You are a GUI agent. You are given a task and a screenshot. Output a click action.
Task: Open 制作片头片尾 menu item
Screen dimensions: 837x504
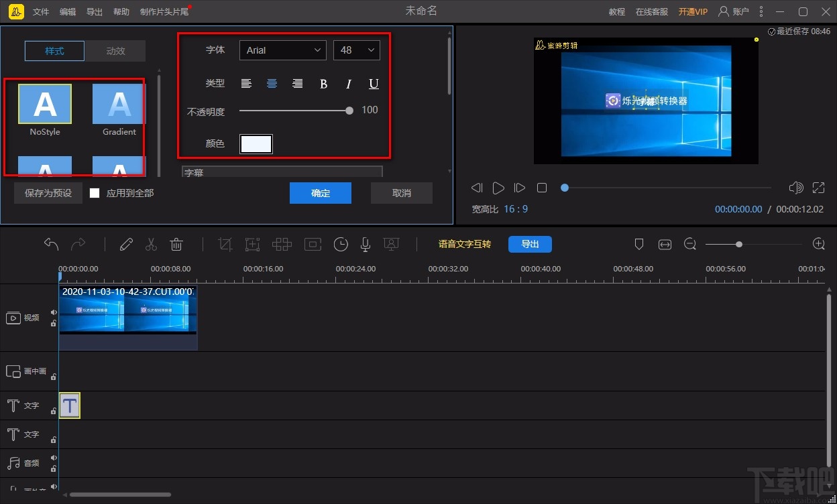point(164,12)
